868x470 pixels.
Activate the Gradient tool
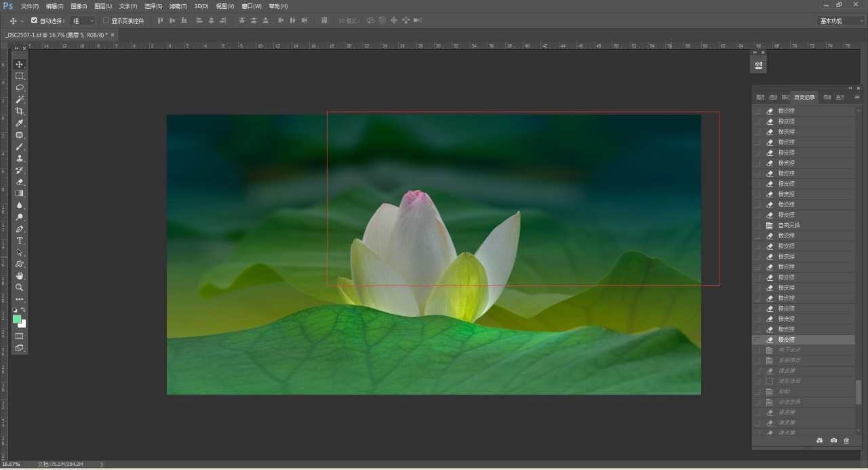(x=20, y=193)
